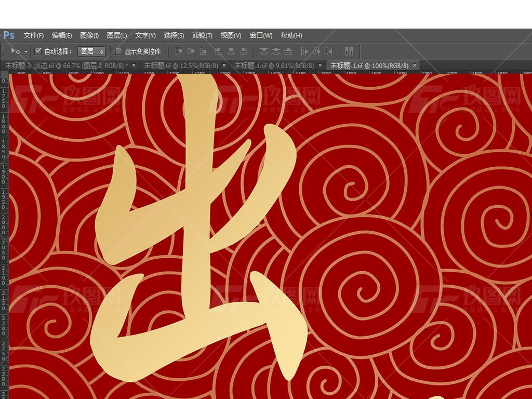Image resolution: width=532 pixels, height=399 pixels.
Task: Click the Move tool icon in options bar
Action: (15, 51)
